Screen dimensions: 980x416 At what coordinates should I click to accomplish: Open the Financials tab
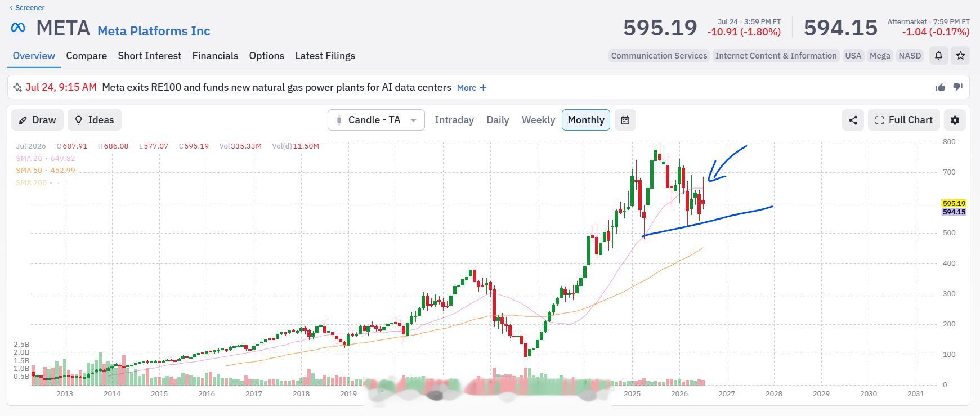[x=215, y=56]
